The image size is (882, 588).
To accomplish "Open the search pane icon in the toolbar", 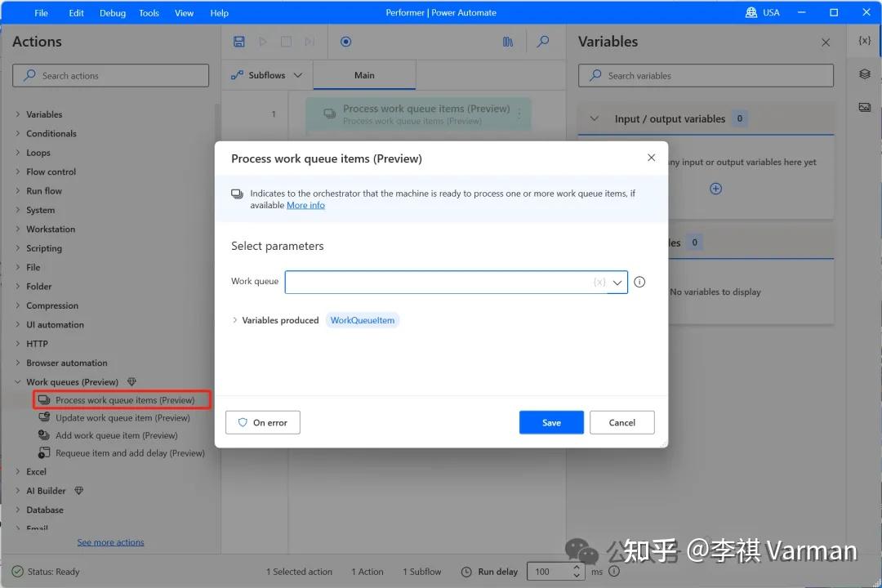I will coord(542,42).
